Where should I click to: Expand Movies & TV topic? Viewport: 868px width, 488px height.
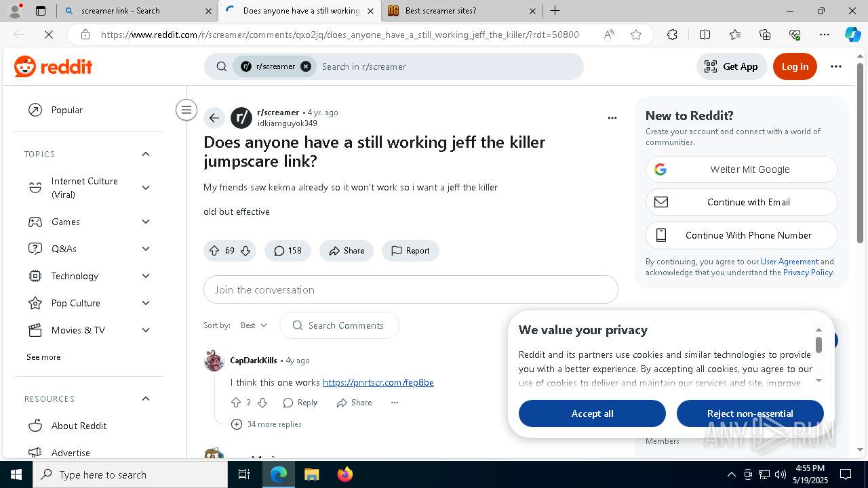click(x=146, y=330)
